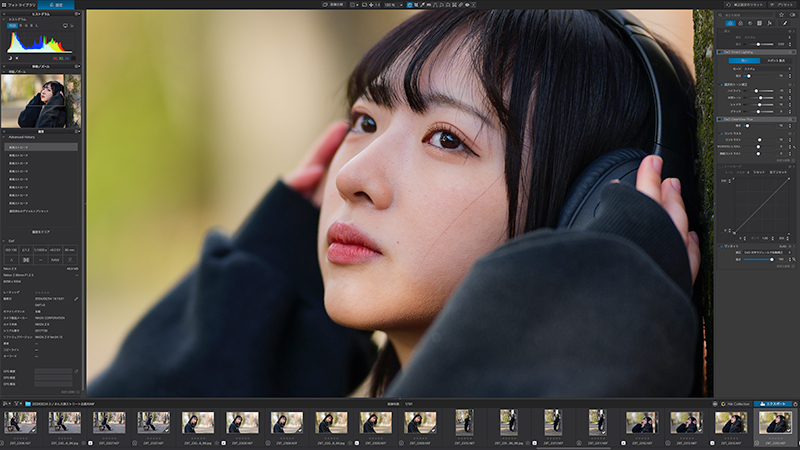Click the magic wand beside microcontrast slider
The width and height of the screenshot is (800, 450).
point(794,147)
